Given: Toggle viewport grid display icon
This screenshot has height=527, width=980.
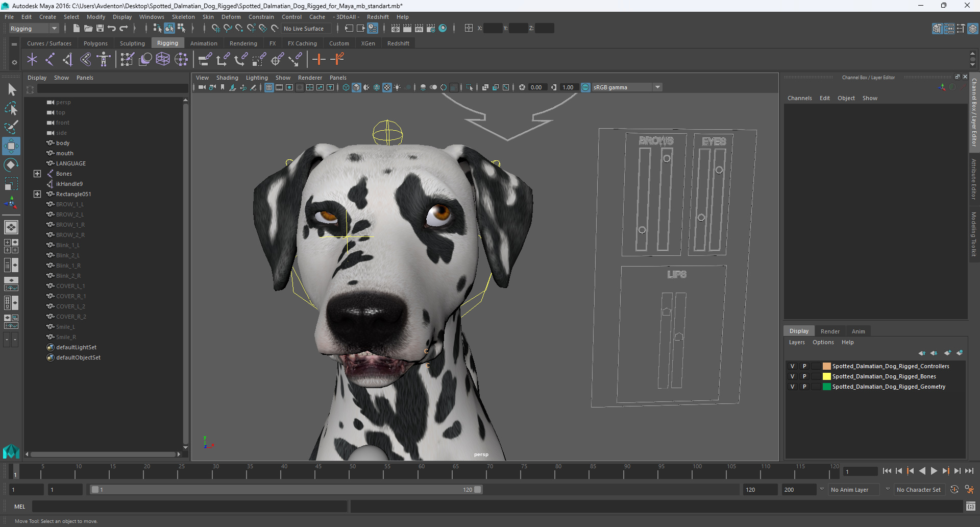Looking at the screenshot, I should [269, 87].
